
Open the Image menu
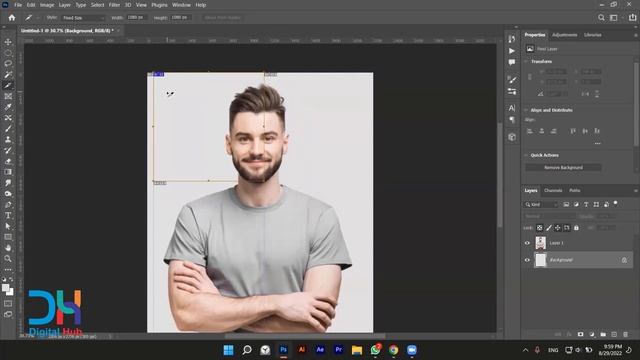47,5
